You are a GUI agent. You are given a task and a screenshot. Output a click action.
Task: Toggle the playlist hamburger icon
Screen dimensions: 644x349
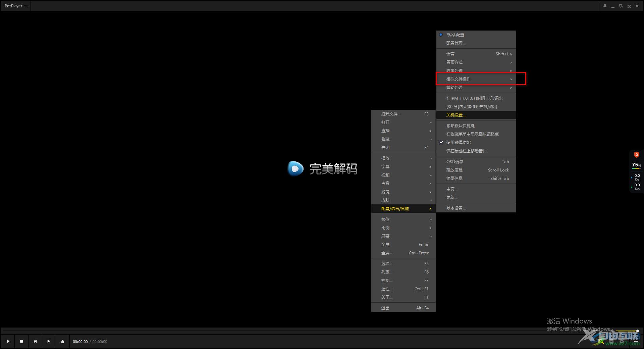636,341
